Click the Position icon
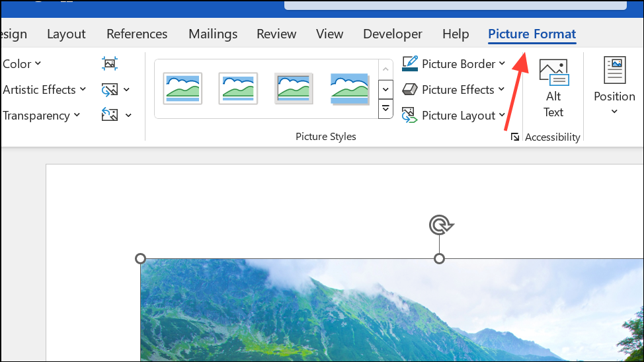This screenshot has width=644, height=362. click(614, 70)
